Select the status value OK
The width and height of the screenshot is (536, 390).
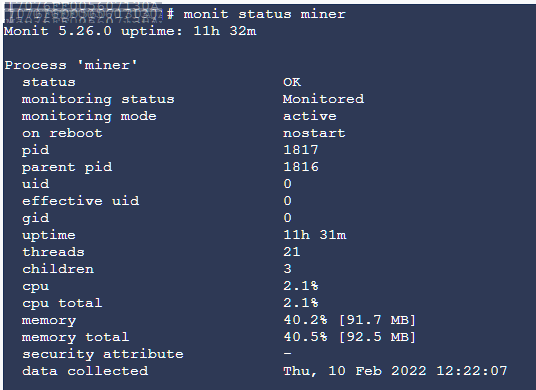pyautogui.click(x=292, y=82)
